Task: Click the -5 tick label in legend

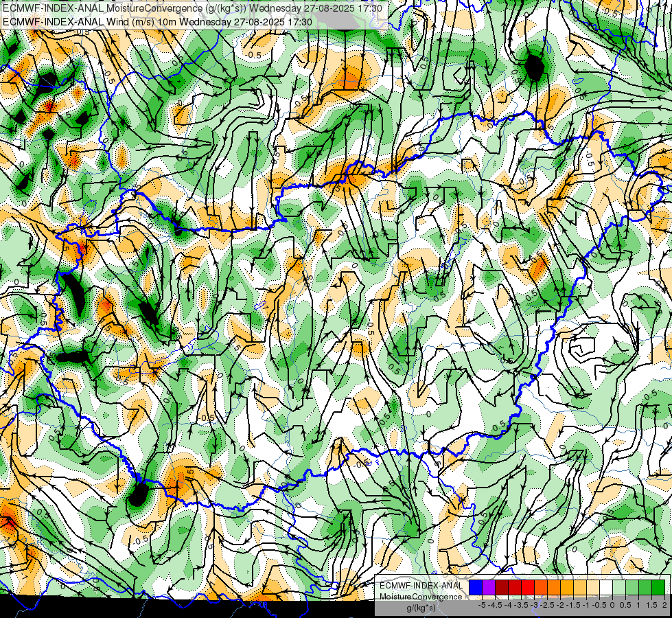Action: [x=482, y=605]
